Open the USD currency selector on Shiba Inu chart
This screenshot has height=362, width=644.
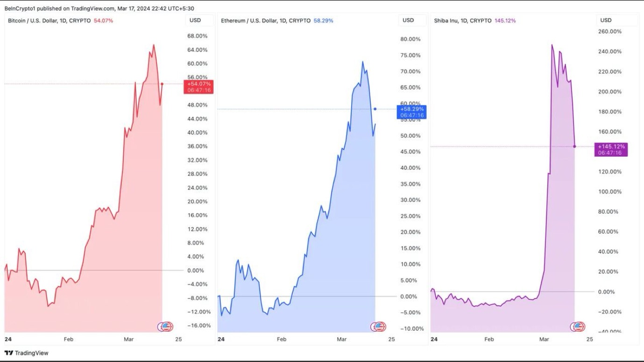point(606,20)
